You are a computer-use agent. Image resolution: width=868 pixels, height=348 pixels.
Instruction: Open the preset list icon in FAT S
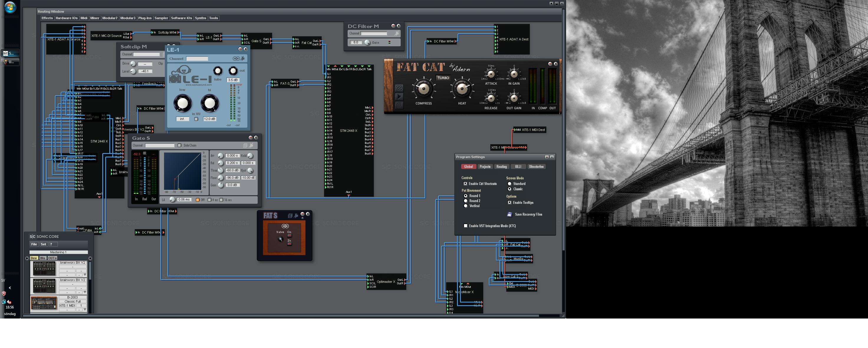point(290,216)
